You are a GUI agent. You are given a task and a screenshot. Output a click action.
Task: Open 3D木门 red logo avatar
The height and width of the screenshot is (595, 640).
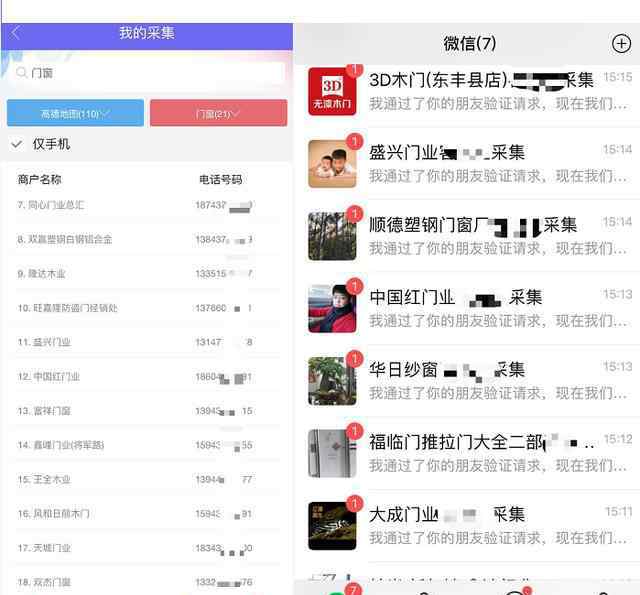pos(332,91)
